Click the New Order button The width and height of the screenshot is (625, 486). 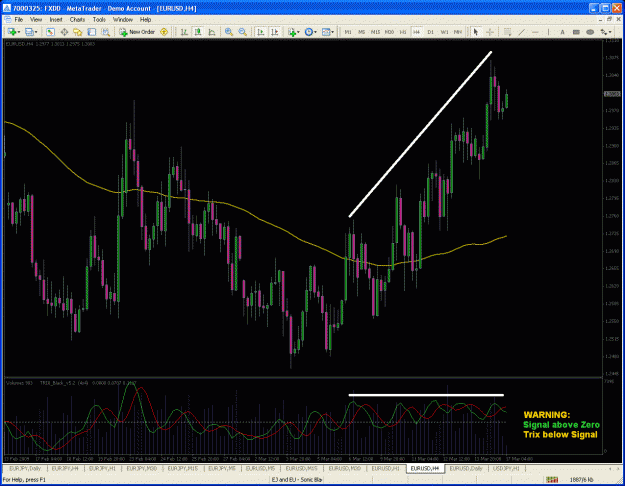point(137,32)
